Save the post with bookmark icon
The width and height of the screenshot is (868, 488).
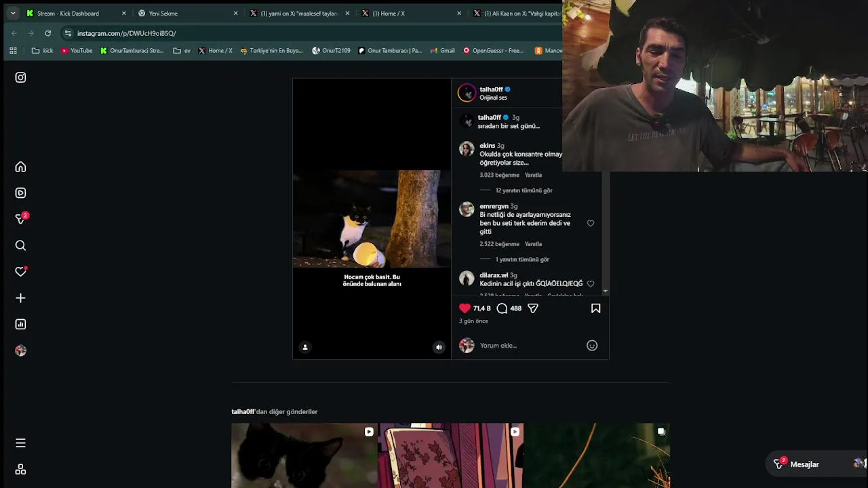595,308
